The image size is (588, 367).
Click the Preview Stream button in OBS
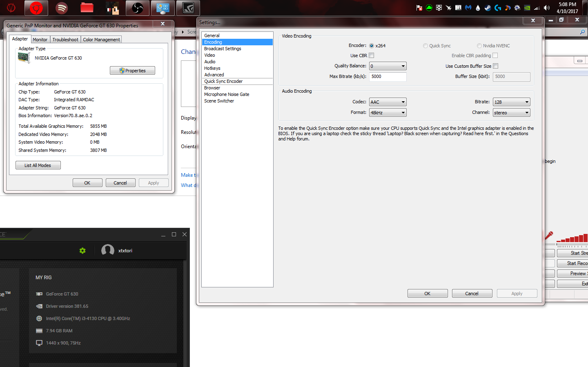(572, 274)
